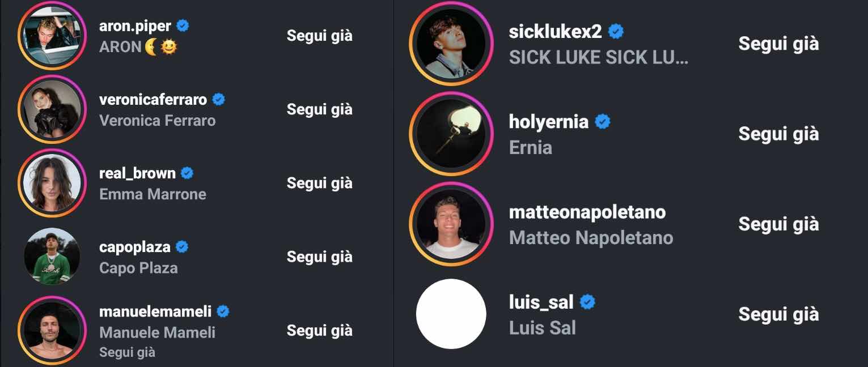This screenshot has width=868, height=367.
Task: Open real_brown's profile picture
Action: 52,182
